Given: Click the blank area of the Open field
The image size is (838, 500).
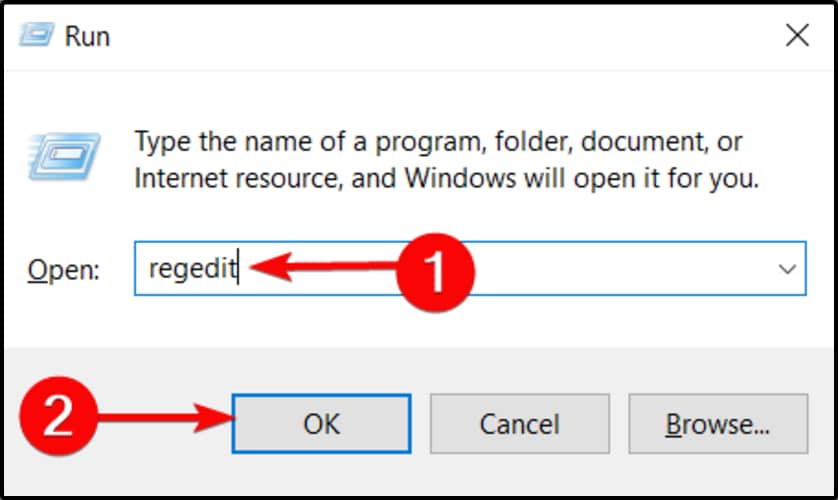Looking at the screenshot, I should (x=620, y=269).
